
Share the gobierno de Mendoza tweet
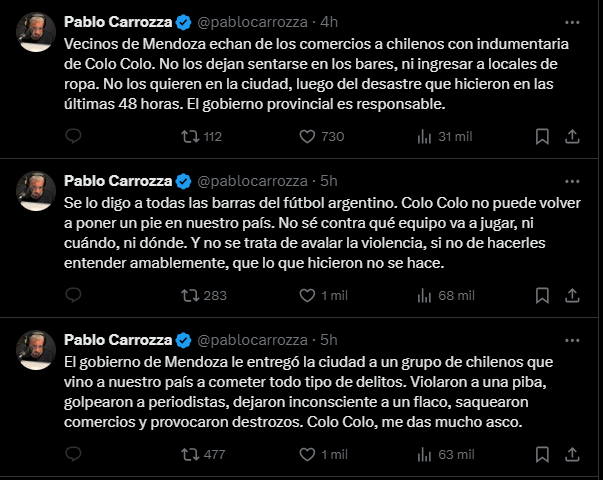pos(572,454)
